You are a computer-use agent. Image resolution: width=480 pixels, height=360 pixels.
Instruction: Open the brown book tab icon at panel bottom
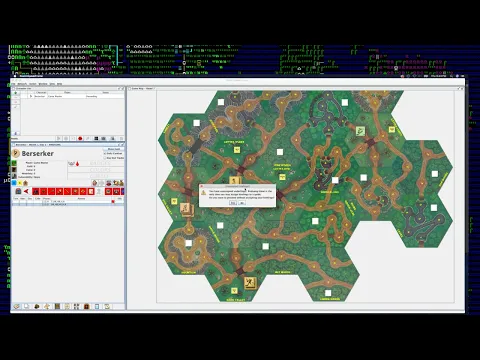click(x=57, y=306)
